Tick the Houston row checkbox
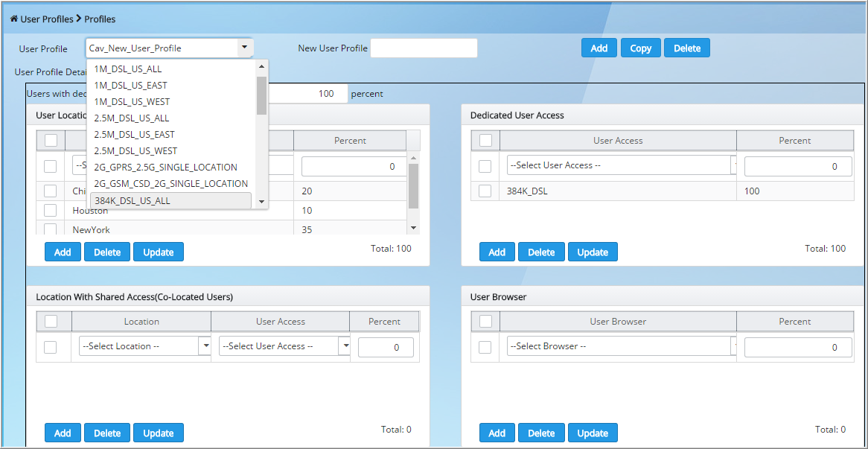 click(51, 211)
